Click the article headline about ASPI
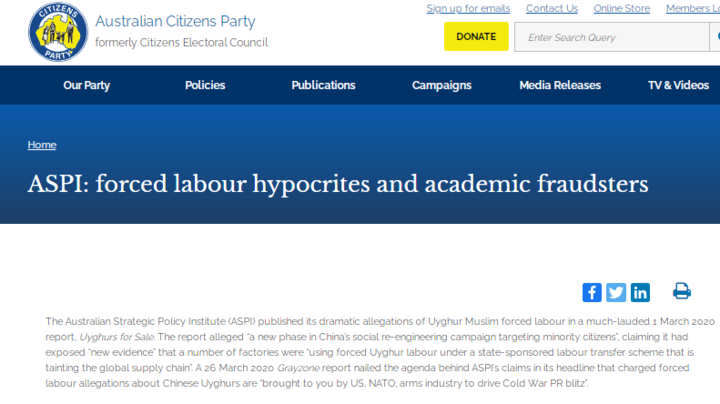Screen dimensions: 720x404 (338, 184)
